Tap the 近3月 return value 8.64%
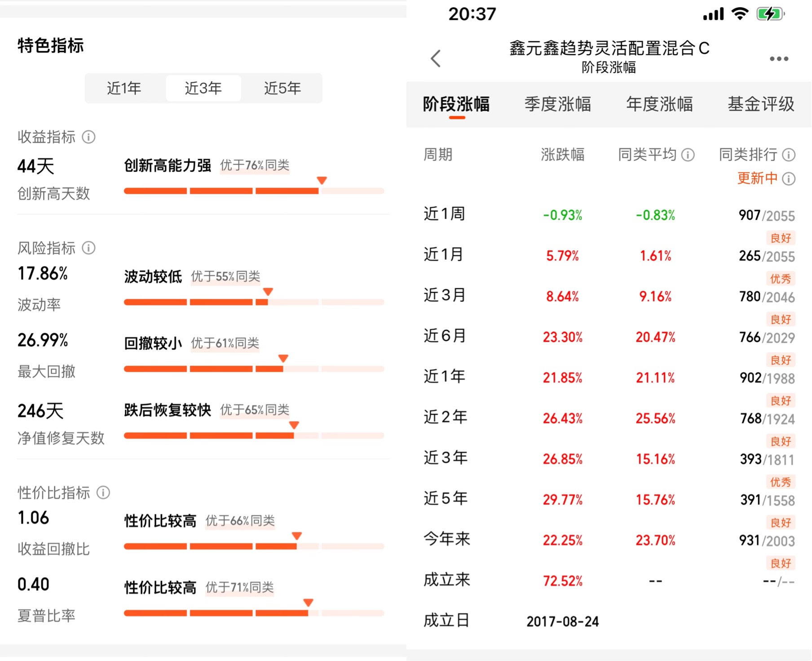The height and width of the screenshot is (661, 812). click(562, 296)
